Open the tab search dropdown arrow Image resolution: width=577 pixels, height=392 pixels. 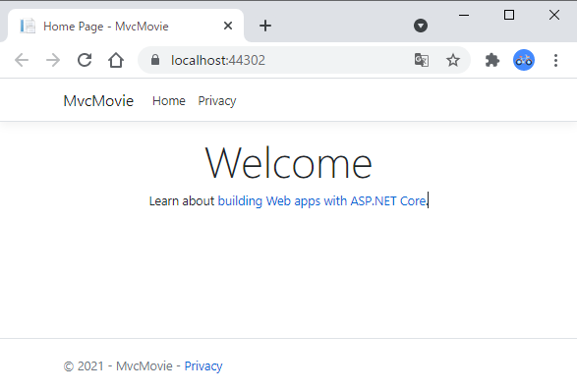tap(421, 26)
